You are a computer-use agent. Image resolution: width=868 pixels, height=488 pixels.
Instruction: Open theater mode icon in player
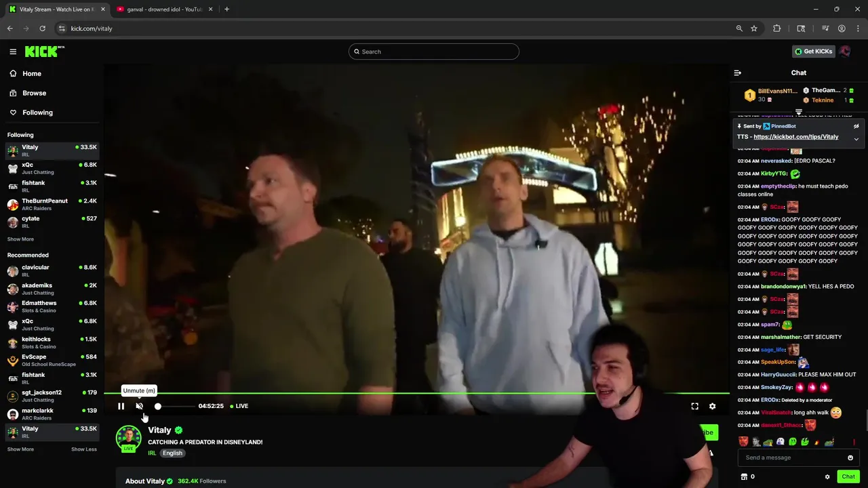pos(694,406)
